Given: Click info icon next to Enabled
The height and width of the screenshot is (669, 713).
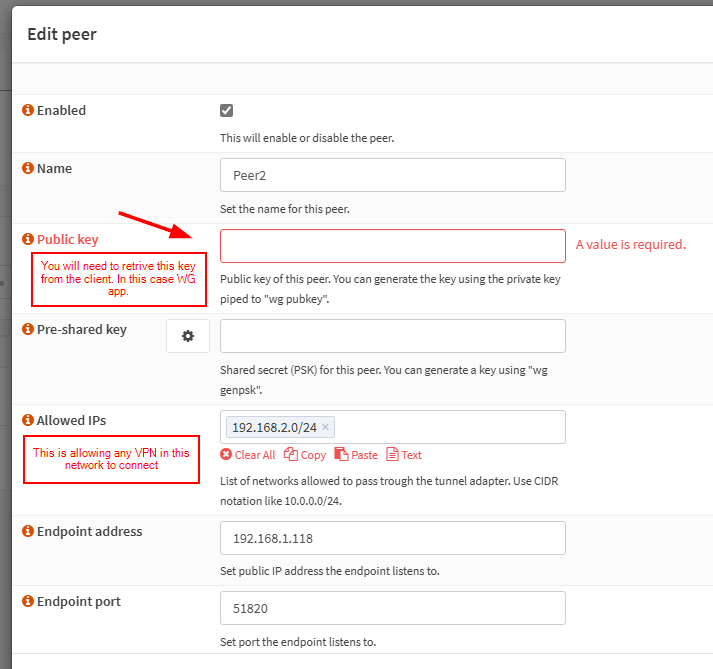Looking at the screenshot, I should coord(28,110).
